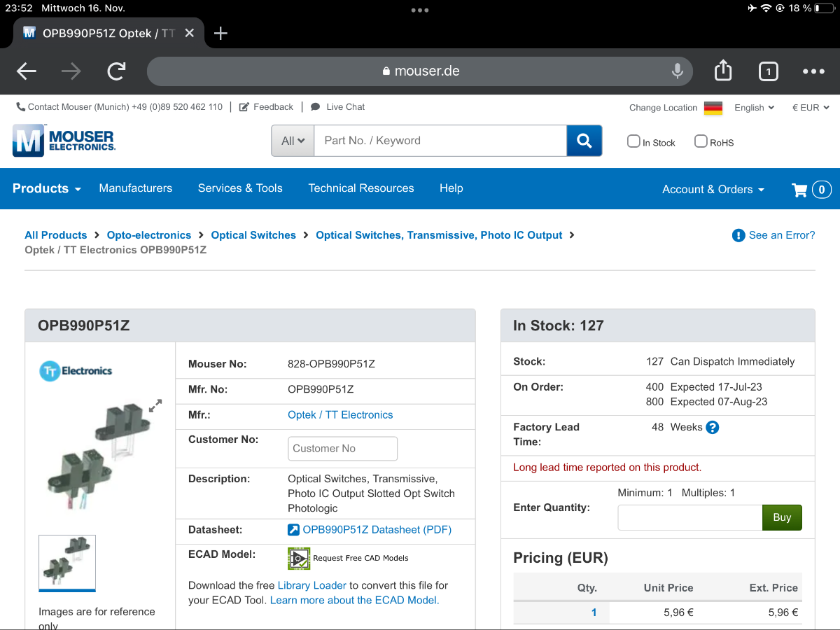Click the Factory Lead Time help icon

point(713,427)
